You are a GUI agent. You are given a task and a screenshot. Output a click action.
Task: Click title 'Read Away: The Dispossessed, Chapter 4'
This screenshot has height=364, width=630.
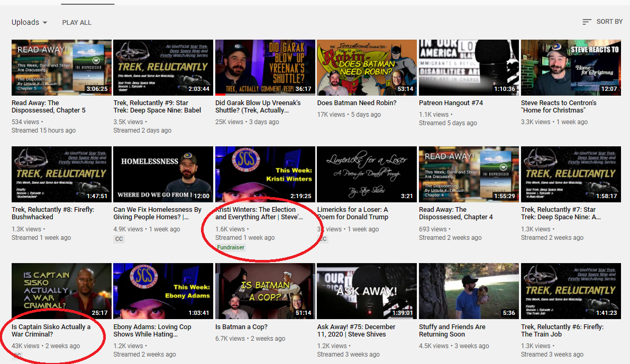pyautogui.click(x=456, y=213)
